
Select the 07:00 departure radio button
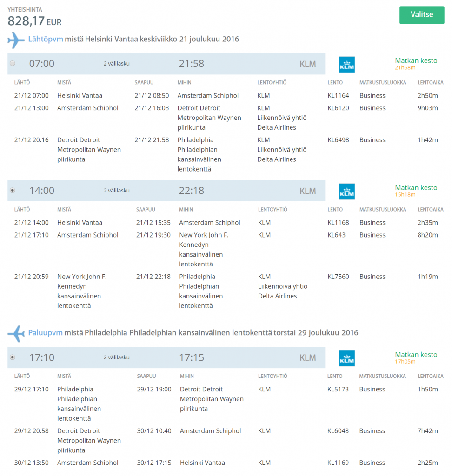(x=13, y=63)
